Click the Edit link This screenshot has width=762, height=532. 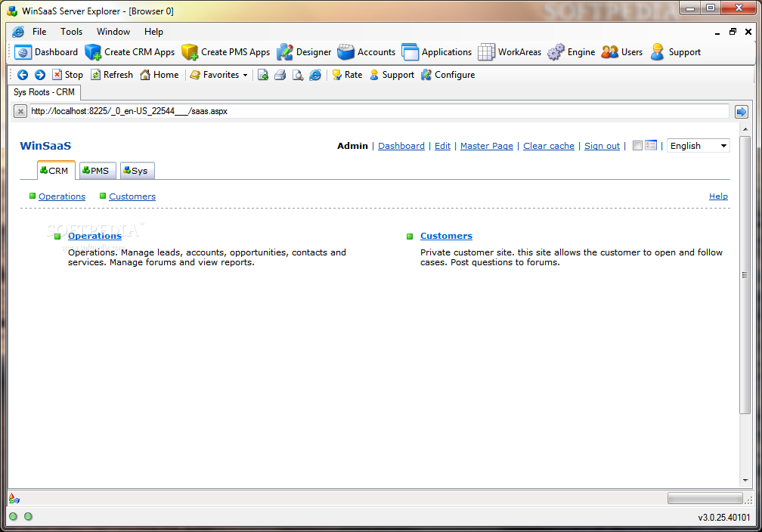tap(442, 146)
